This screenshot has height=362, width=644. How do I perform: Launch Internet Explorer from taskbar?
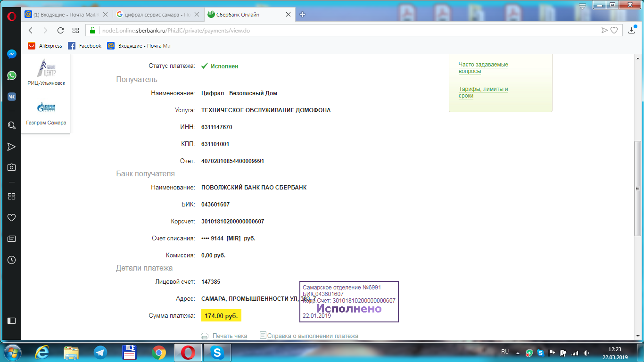pos(42,352)
